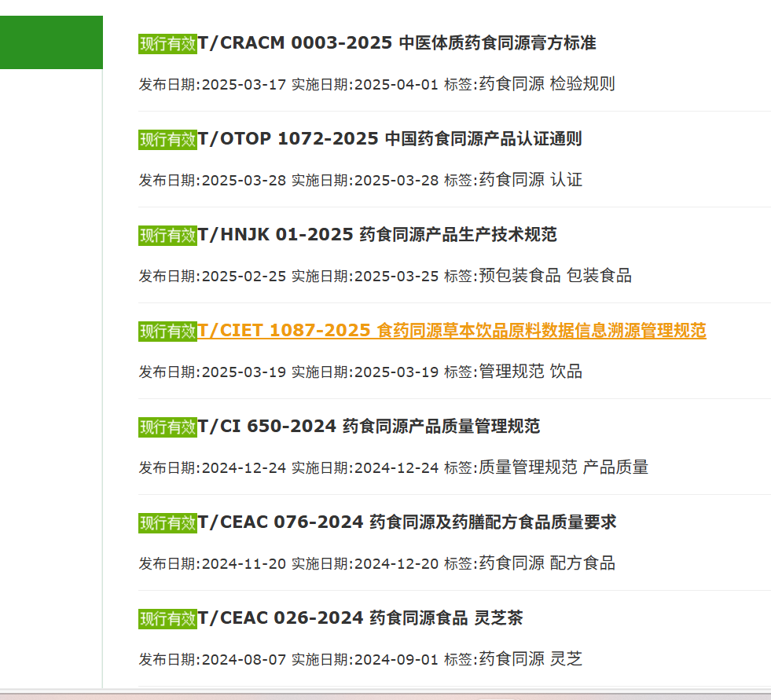The image size is (771, 700).
Task: Open T/CEAC 076-2024 standard link
Action: [x=406, y=522]
